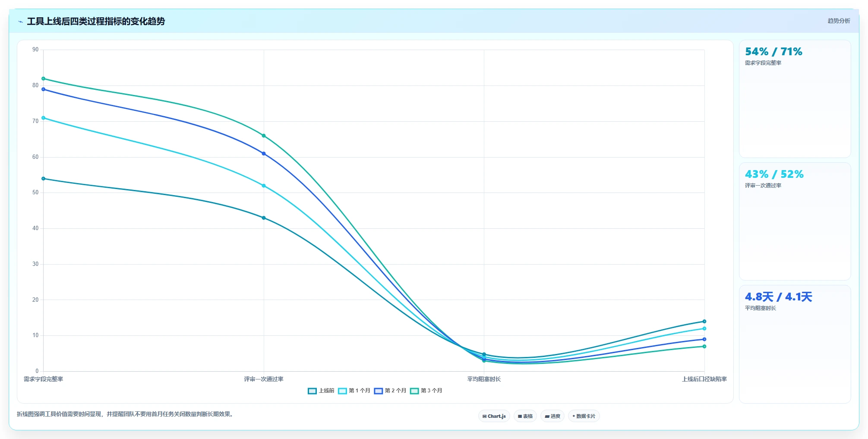Click the 第 2 个月 point at 上线后口径缺陷率 (9)
Viewport: 868px width, 439px height.
pos(704,339)
